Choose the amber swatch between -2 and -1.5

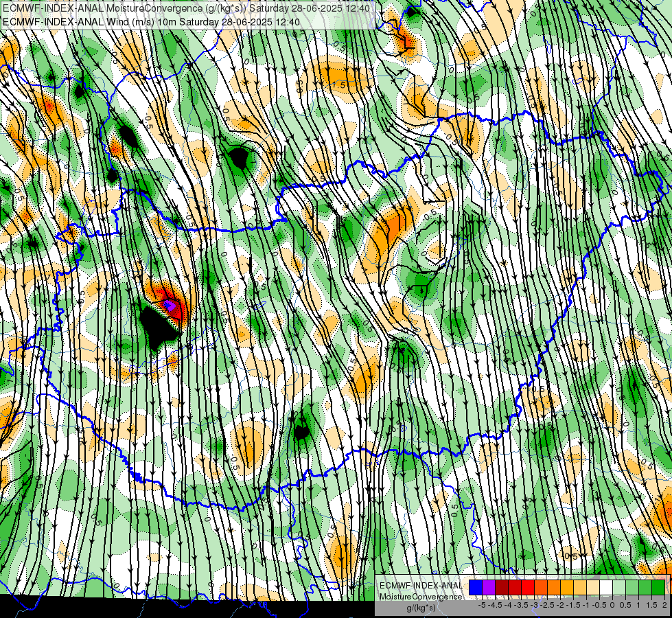tap(567, 587)
